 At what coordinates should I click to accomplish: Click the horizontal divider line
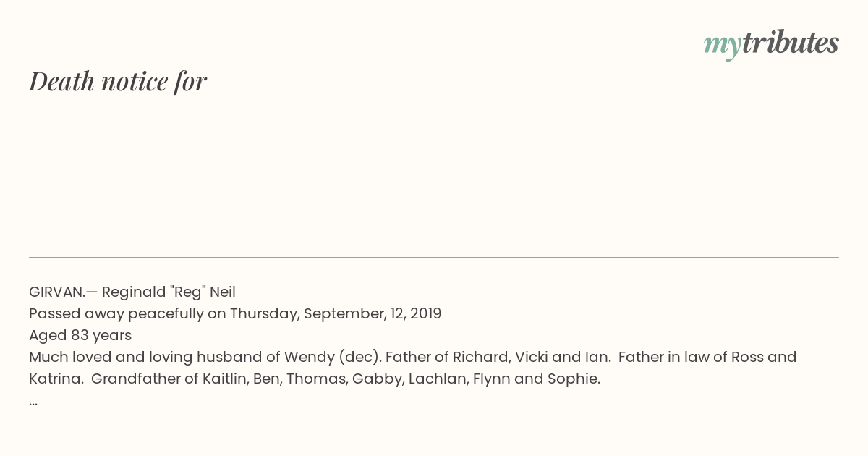pyautogui.click(x=434, y=257)
